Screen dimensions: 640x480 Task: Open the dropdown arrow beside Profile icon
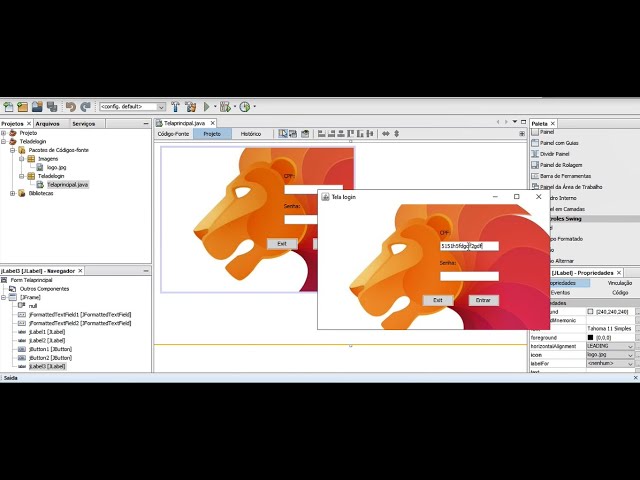[x=255, y=107]
